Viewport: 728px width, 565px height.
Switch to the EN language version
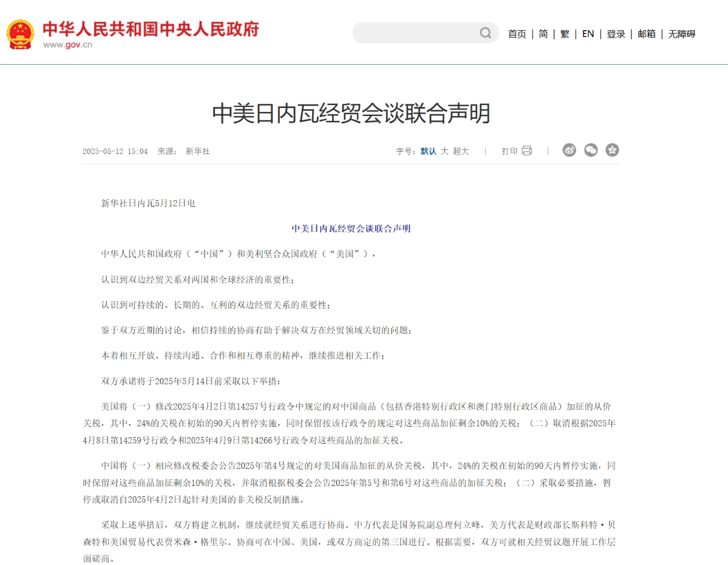coord(588,34)
